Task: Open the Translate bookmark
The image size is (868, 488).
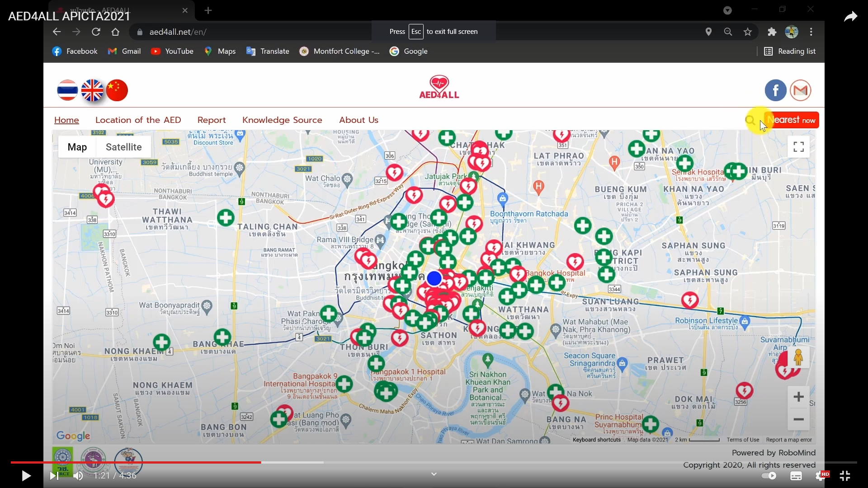Action: pos(268,51)
